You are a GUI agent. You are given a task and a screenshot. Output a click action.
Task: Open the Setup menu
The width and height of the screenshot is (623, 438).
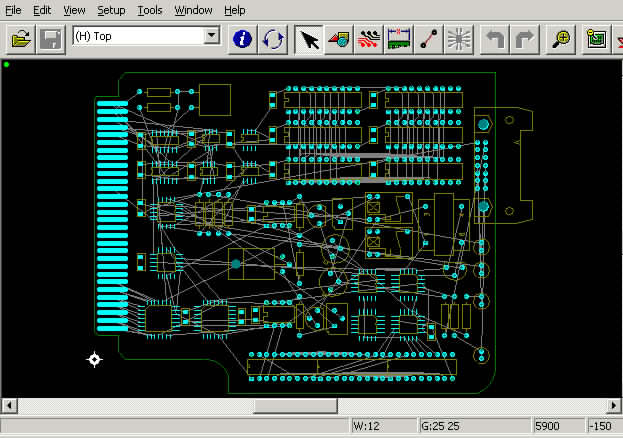pos(111,9)
